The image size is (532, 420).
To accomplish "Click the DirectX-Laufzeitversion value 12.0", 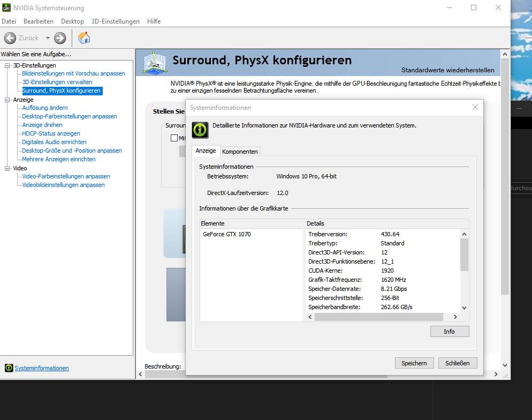I will [282, 193].
